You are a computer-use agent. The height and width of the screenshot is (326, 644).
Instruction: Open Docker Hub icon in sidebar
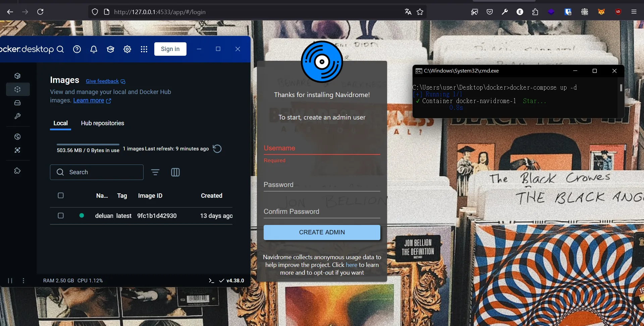pyautogui.click(x=17, y=137)
